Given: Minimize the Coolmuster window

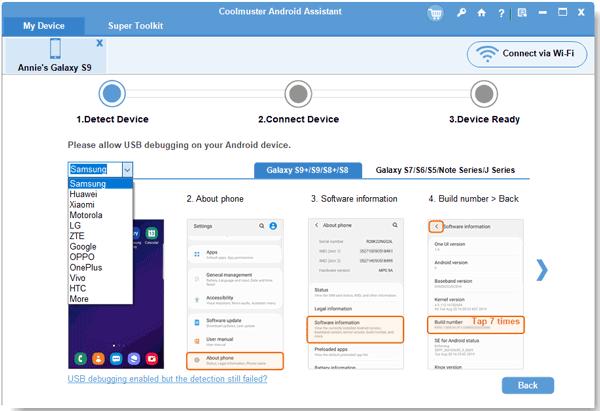Looking at the screenshot, I should click(x=542, y=13).
